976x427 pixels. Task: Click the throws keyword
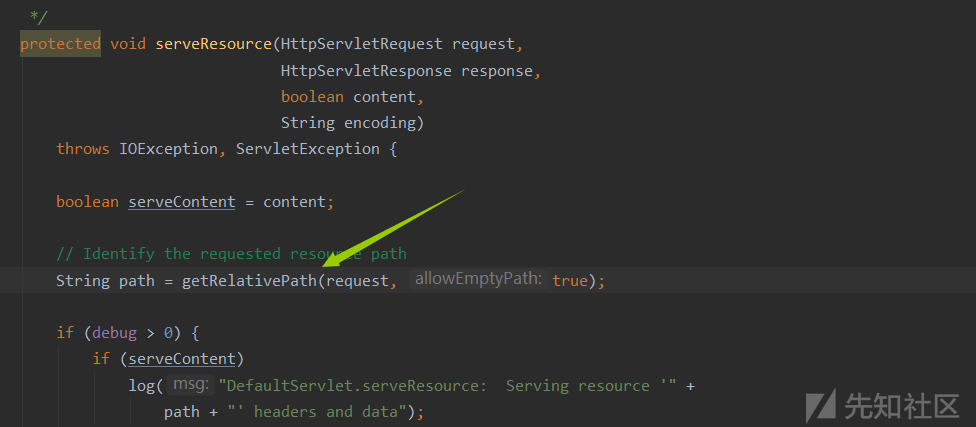tap(83, 149)
